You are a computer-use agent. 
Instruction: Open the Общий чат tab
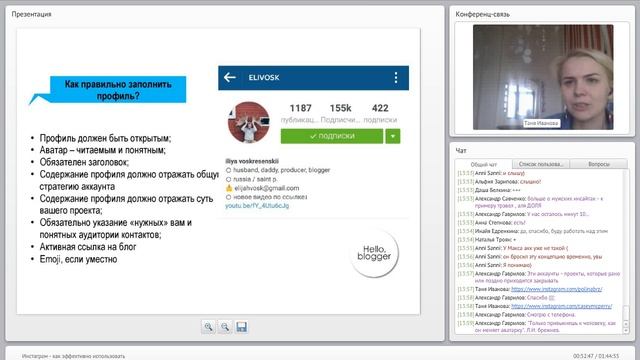coord(484,164)
